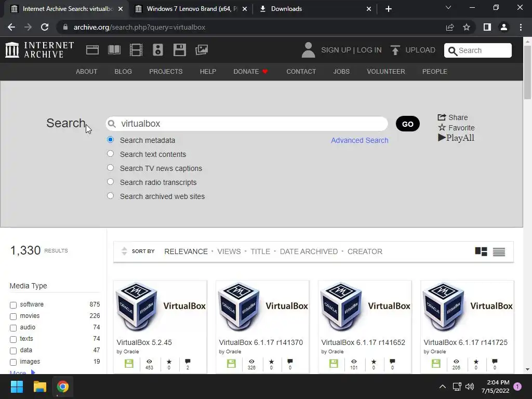Click the floppy software icon under VirtualBox 5.2.45
This screenshot has width=532, height=399.
pyautogui.click(x=129, y=364)
